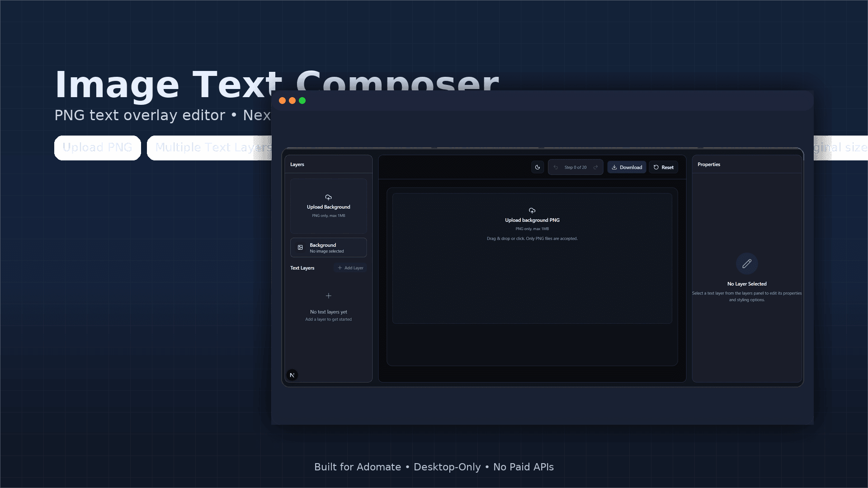Toggle dark mode with the moon icon
The height and width of the screenshot is (488, 868).
538,167
